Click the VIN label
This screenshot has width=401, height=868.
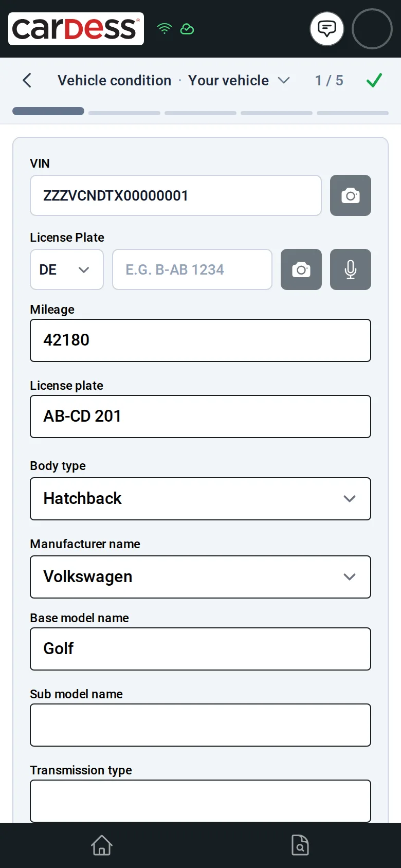pos(40,163)
